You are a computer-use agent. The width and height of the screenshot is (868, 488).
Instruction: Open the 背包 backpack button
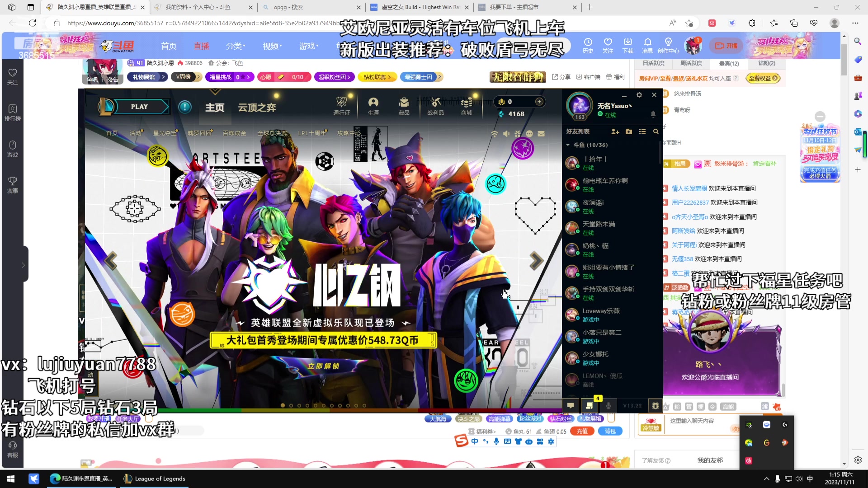tap(610, 431)
